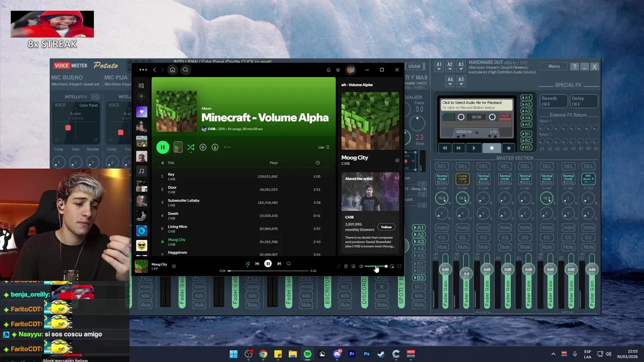
Task: Mute the A1 master bus in Voicemeeter
Action: pos(442,247)
